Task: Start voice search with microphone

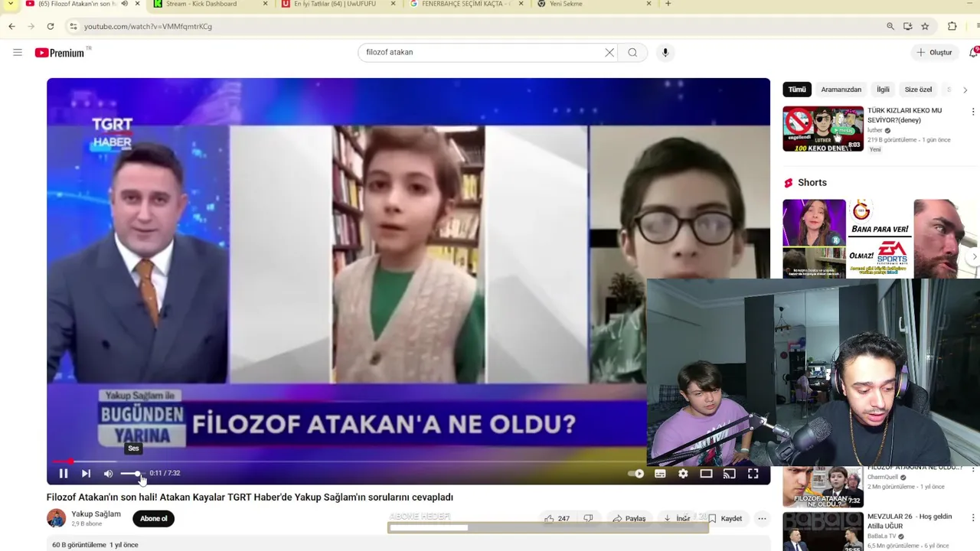Action: click(x=665, y=52)
